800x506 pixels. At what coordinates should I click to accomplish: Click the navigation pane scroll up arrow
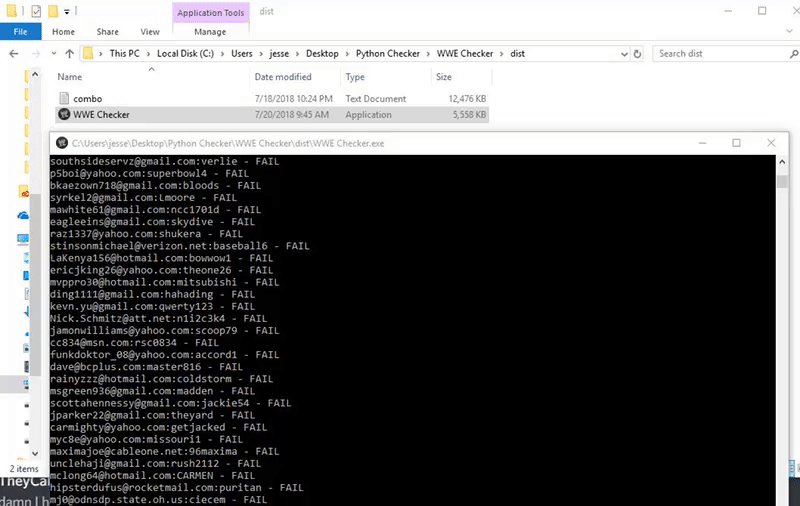point(35,74)
